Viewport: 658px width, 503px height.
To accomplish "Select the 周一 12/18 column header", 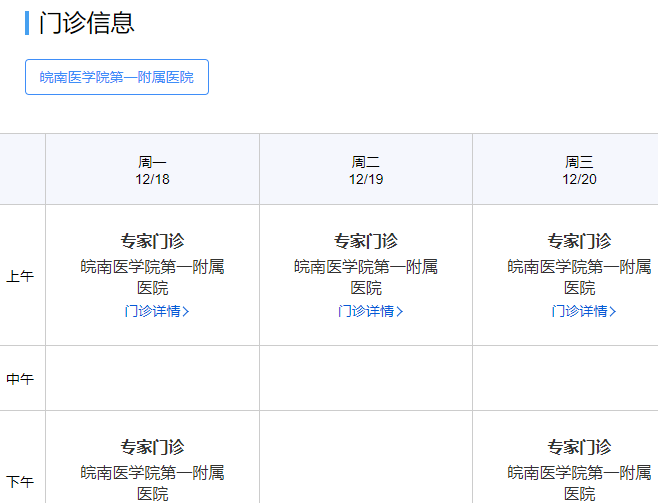I will tap(152, 170).
